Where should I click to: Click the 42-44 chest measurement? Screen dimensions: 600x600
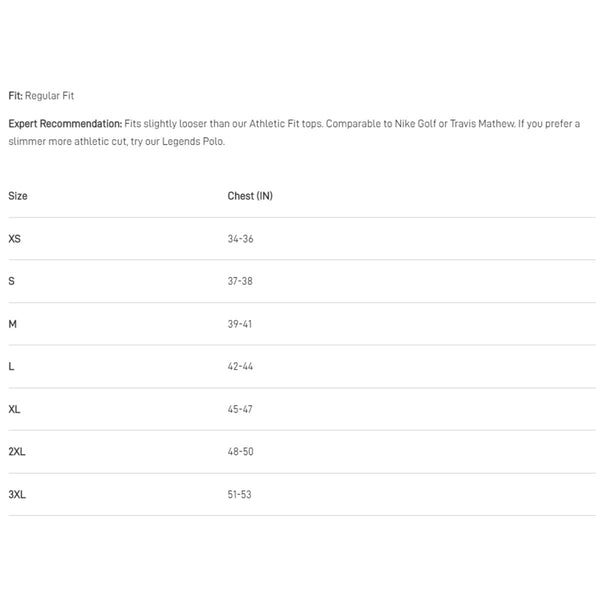tap(240, 367)
